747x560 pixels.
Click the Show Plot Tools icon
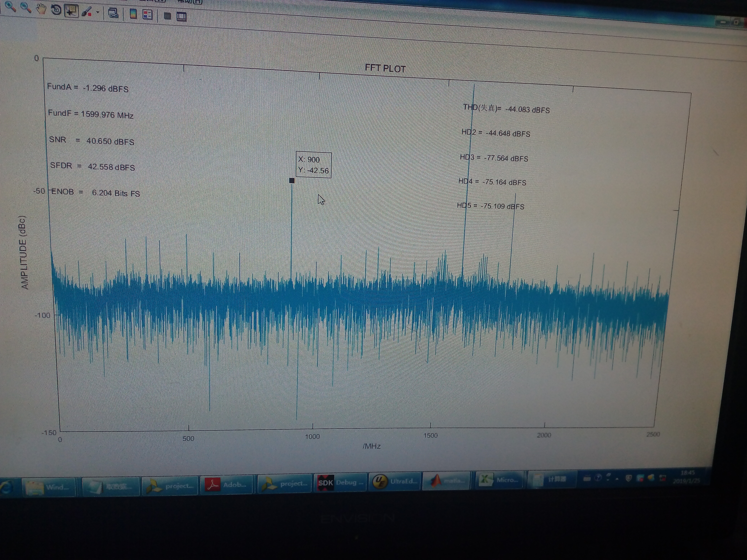click(x=182, y=16)
